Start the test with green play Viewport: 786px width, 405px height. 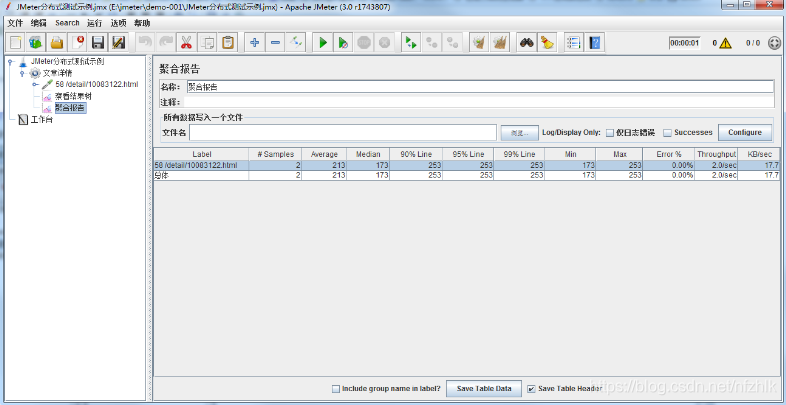coord(323,43)
